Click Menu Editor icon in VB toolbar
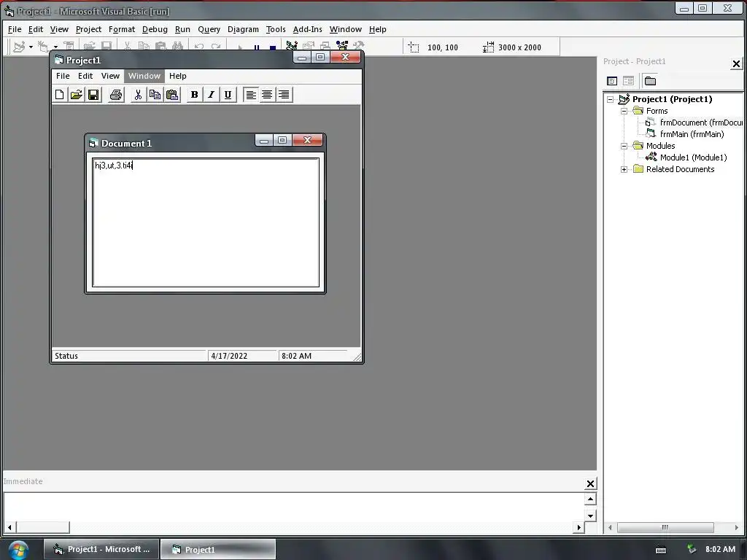The width and height of the screenshot is (747, 560). tap(69, 47)
